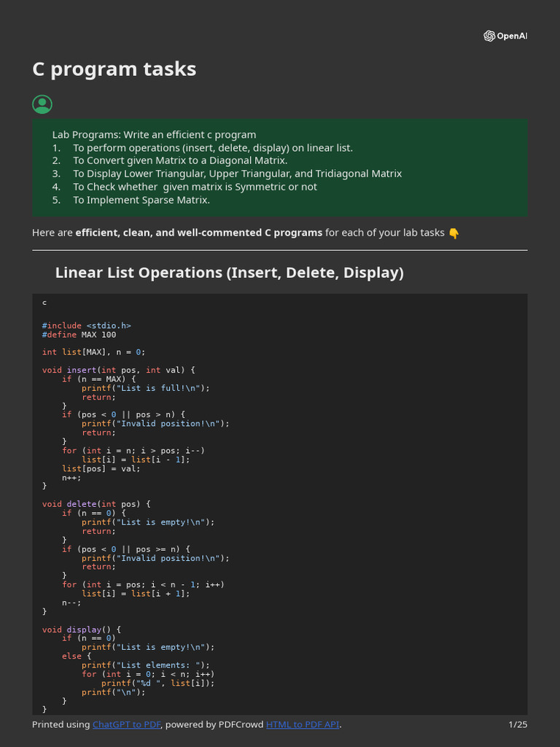Click the #include <stdio.h> code line
Viewport: 560px width, 747px height.
click(87, 325)
